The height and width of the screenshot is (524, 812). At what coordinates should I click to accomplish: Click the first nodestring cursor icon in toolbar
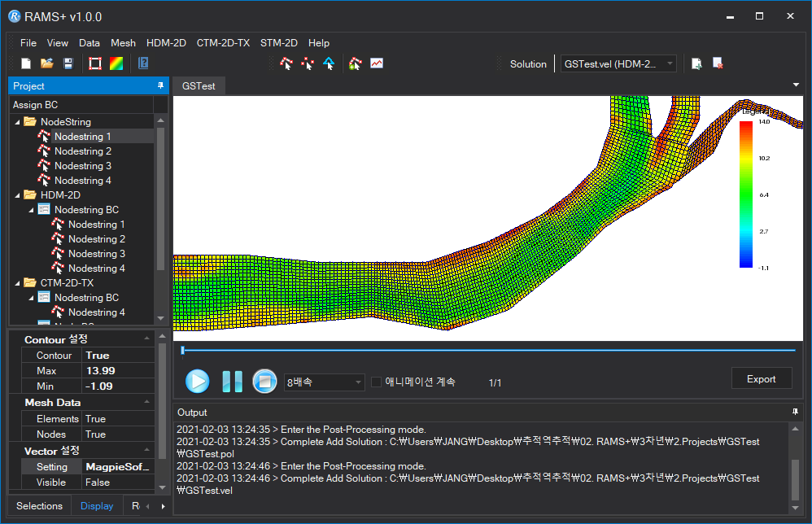[x=286, y=63]
